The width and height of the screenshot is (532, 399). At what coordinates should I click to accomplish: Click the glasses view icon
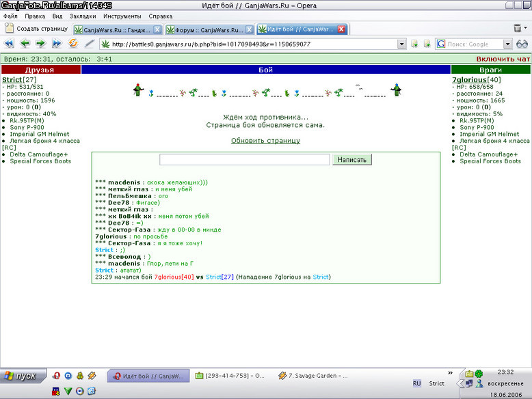click(522, 44)
